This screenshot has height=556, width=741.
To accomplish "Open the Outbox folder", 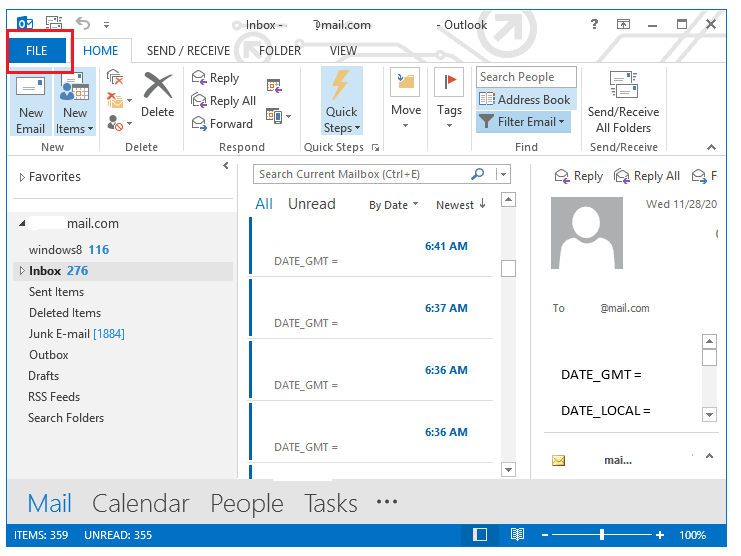I will tap(49, 355).
